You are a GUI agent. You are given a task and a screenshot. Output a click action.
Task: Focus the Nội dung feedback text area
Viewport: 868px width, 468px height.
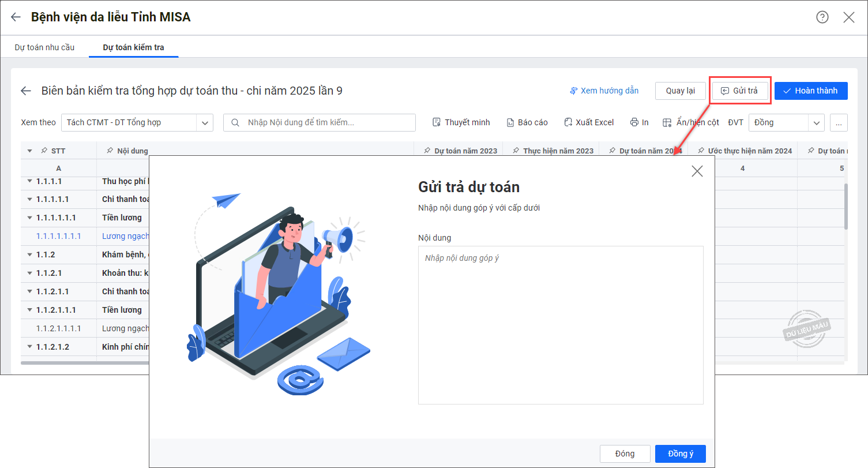coord(561,325)
